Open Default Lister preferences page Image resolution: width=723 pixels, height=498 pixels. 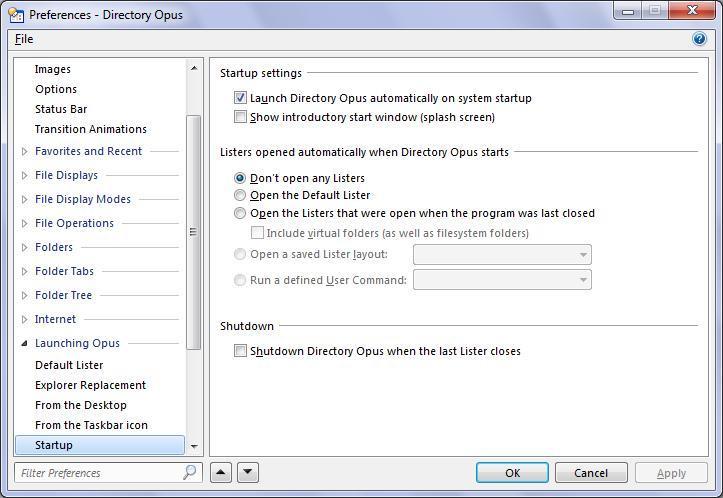(69, 365)
